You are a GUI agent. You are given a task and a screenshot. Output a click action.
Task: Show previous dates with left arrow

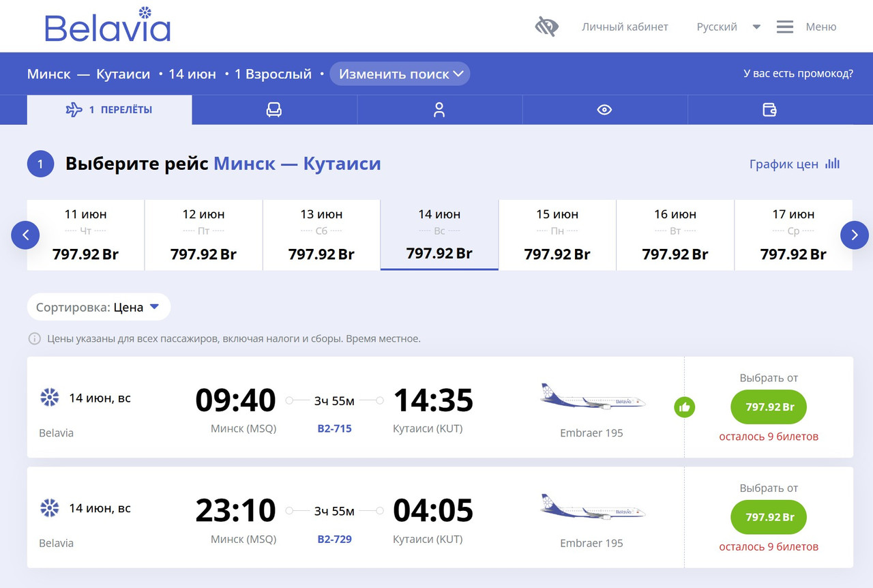(25, 235)
